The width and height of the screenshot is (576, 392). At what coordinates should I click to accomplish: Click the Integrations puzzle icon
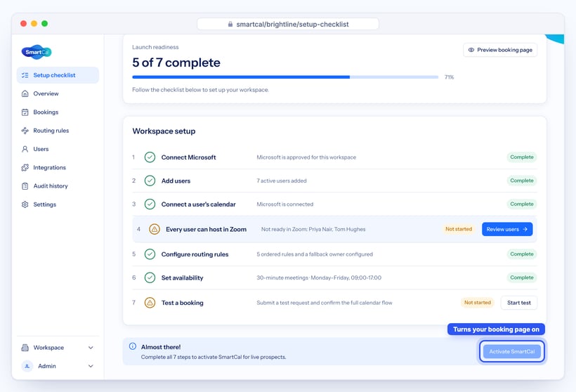[25, 167]
